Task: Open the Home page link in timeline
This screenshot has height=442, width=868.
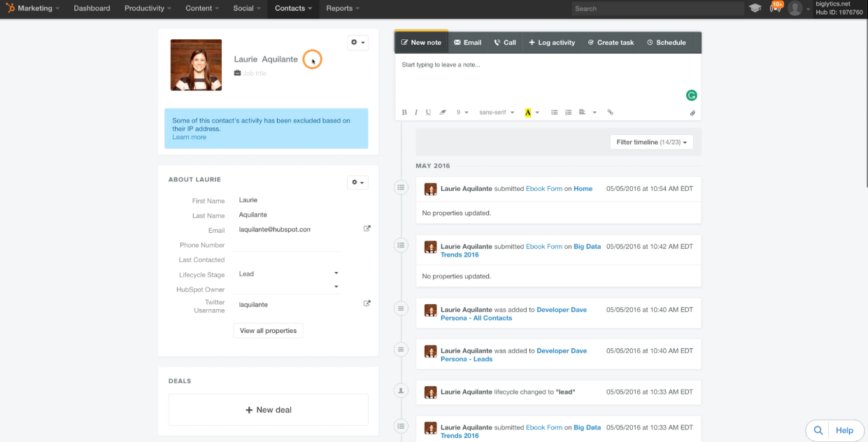Action: coord(583,189)
